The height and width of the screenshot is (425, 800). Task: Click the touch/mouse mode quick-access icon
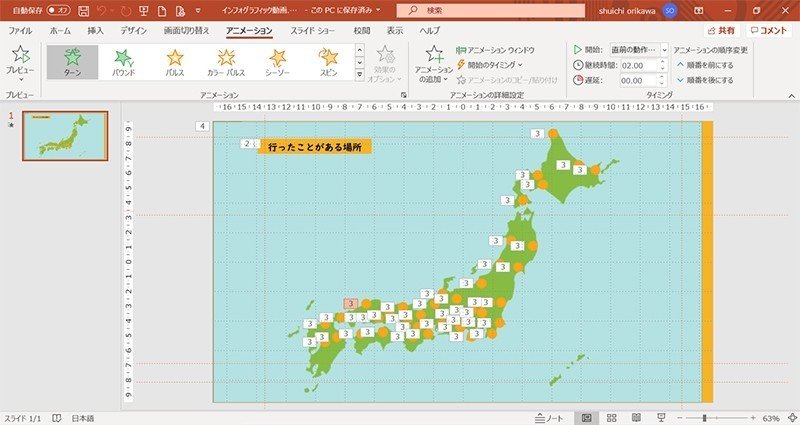(x=180, y=10)
